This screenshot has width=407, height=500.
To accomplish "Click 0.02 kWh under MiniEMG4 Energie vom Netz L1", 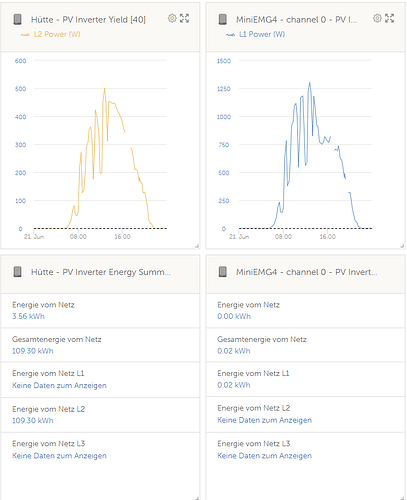I will [234, 385].
